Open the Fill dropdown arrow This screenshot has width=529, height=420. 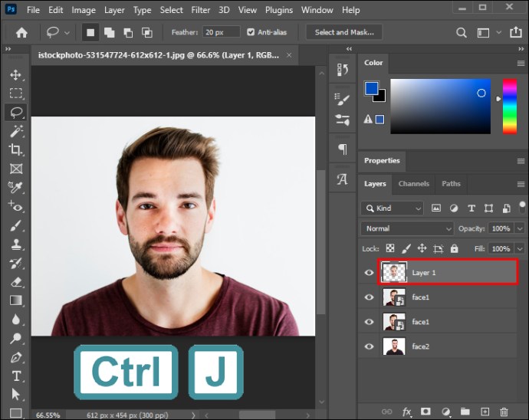[520, 248]
